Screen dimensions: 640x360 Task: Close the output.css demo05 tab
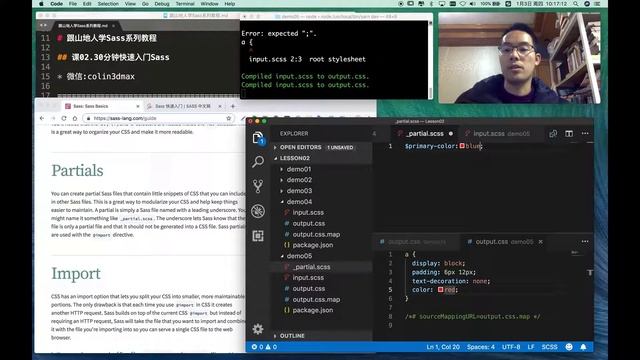pyautogui.click(x=540, y=242)
